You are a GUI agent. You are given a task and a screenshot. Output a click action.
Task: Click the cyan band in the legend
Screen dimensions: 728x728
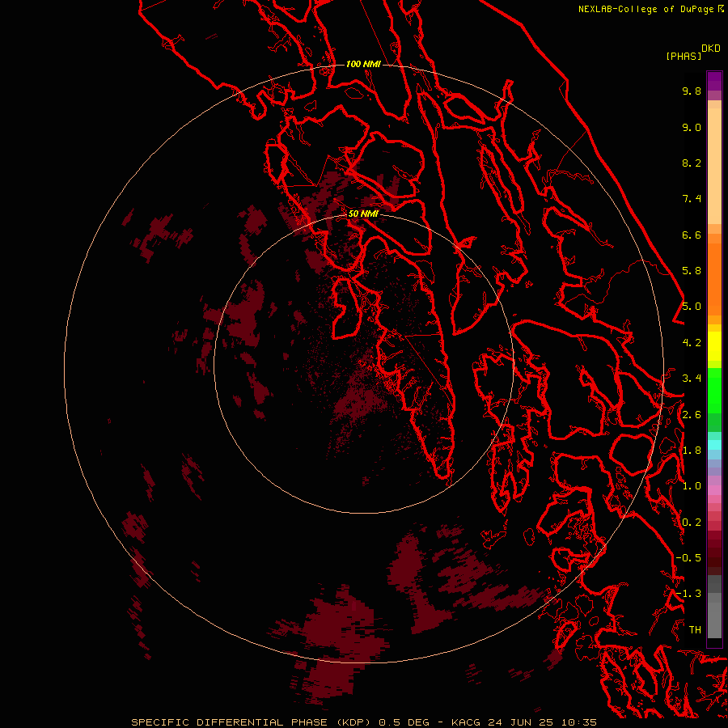pos(714,445)
